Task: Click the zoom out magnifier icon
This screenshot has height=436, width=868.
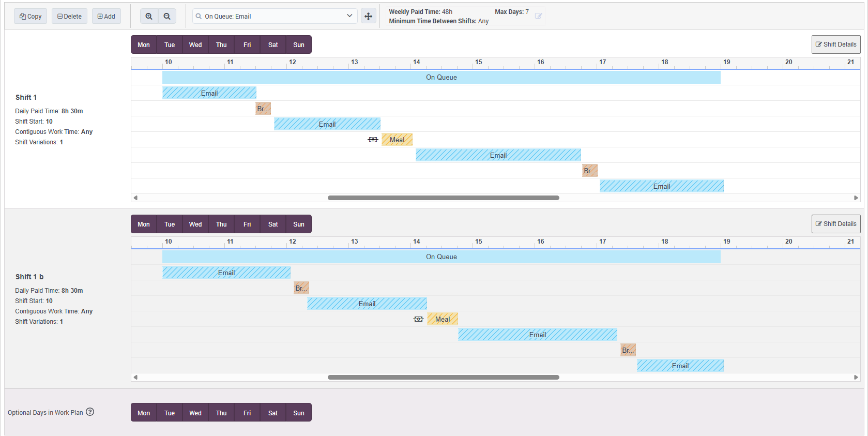Action: (x=167, y=16)
